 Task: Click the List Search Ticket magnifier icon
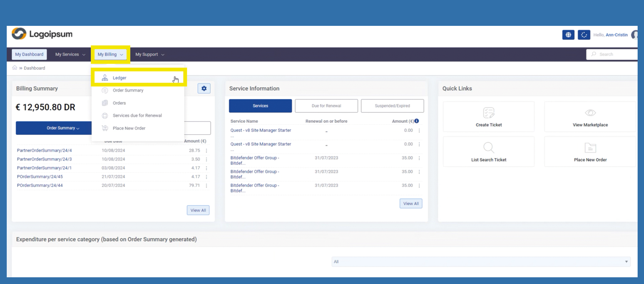[x=488, y=148]
